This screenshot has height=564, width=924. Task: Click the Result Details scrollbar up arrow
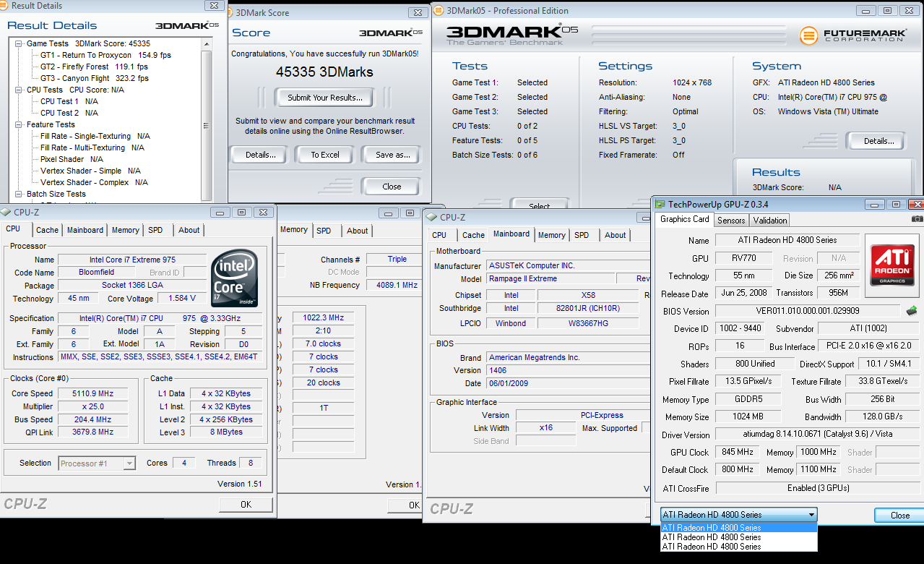207,44
